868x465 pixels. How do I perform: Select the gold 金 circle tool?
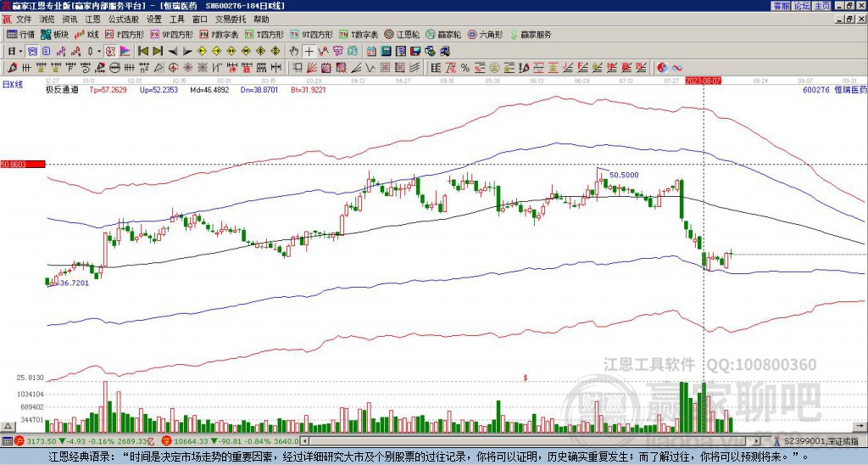494,68
